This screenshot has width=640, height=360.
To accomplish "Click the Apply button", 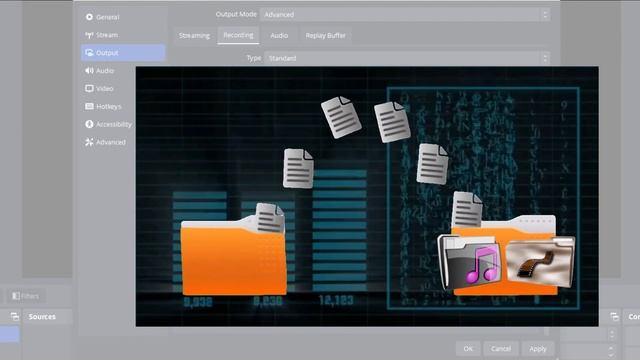I will pyautogui.click(x=538, y=349).
